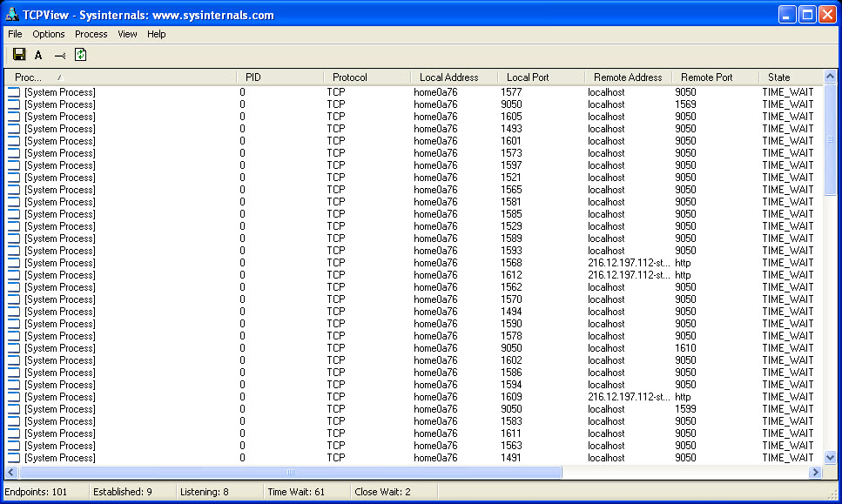Click local port value 1494

click(511, 312)
